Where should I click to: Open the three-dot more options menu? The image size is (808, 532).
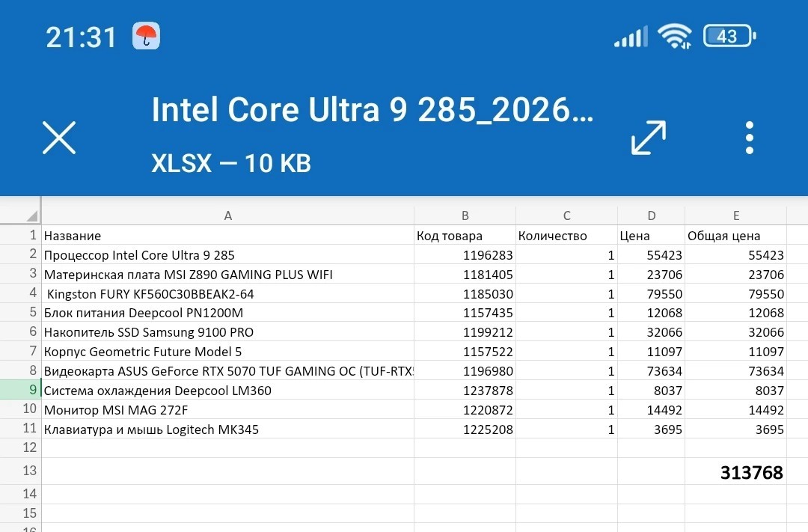click(x=750, y=138)
